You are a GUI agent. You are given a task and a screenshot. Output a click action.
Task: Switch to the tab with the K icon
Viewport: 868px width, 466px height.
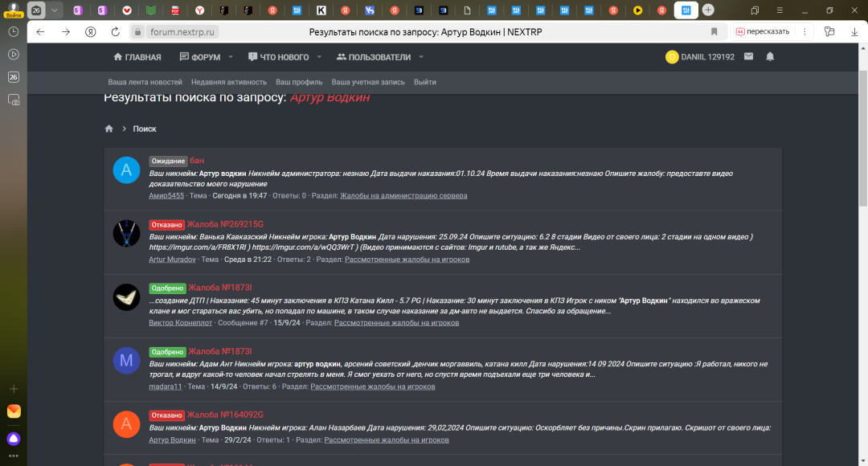coord(321,10)
